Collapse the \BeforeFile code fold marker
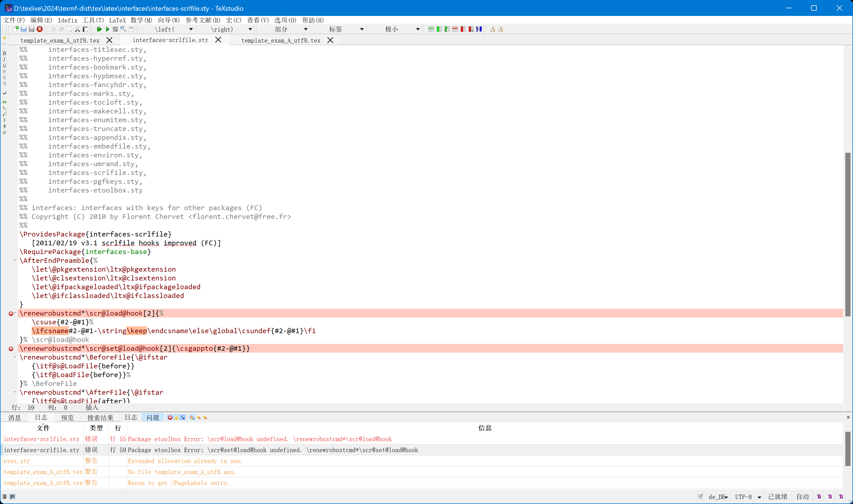This screenshot has height=504, width=853. [x=15, y=357]
